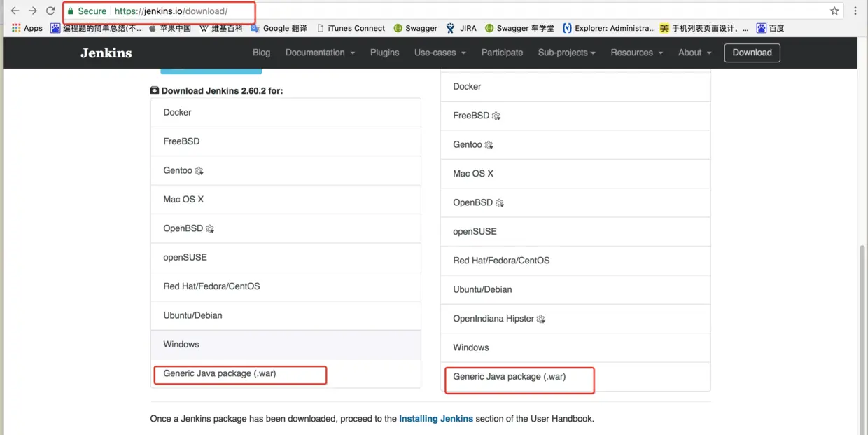Image resolution: width=868 pixels, height=435 pixels.
Task: Open the Chrome three-dot menu
Action: pyautogui.click(x=855, y=11)
